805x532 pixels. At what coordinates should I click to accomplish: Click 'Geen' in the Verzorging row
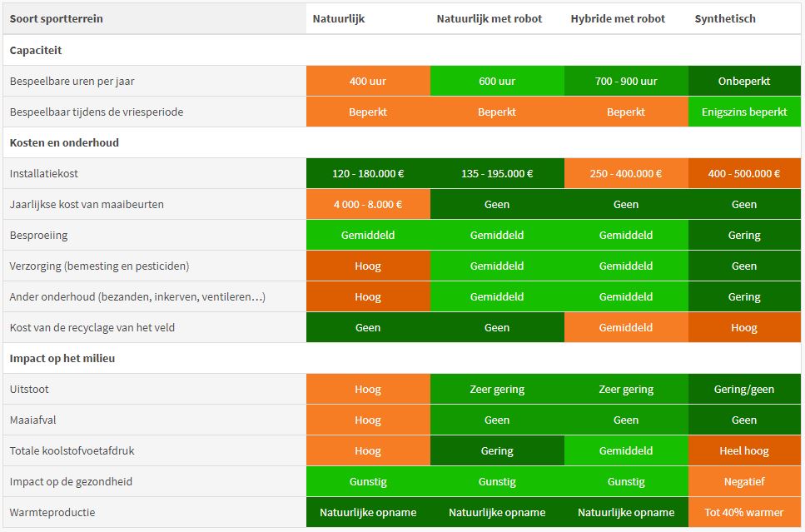point(744,266)
